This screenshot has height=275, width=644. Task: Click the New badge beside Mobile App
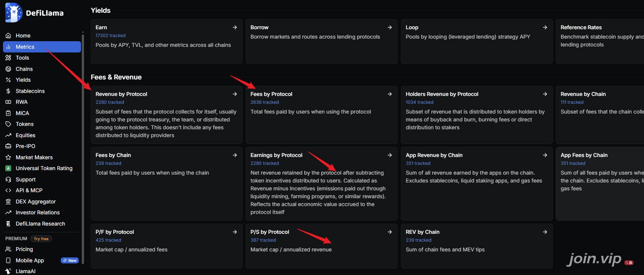(70, 260)
